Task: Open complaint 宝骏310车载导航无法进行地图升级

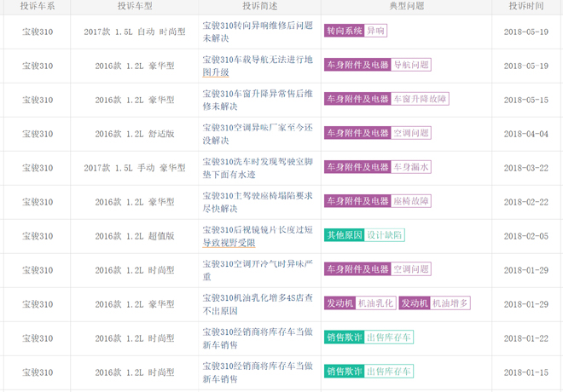Action: pos(258,66)
